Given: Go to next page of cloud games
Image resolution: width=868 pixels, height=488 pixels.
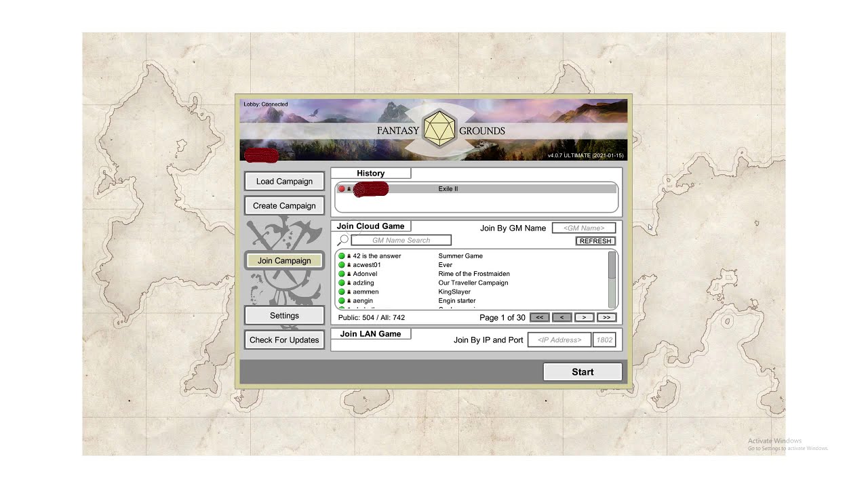Looking at the screenshot, I should pos(584,317).
